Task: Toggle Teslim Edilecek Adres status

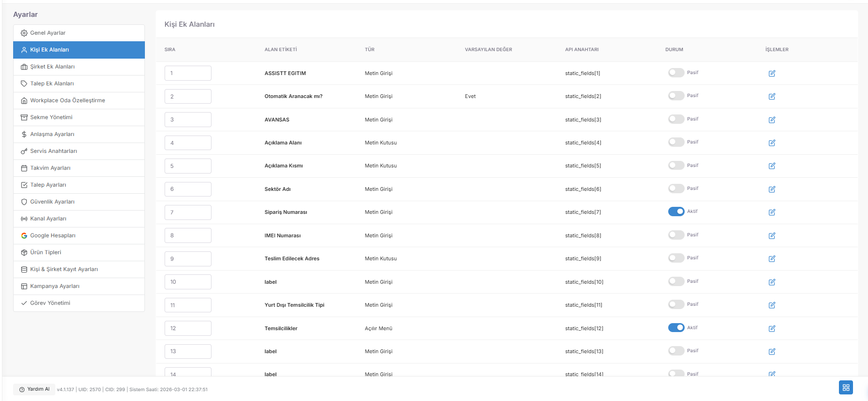Action: 676,258
